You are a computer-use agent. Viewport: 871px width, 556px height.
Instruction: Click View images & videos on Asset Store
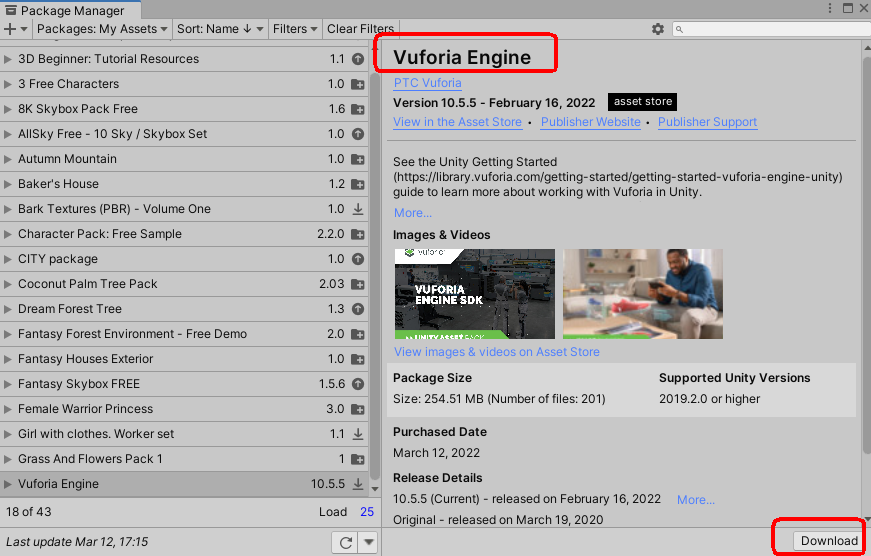tap(497, 352)
